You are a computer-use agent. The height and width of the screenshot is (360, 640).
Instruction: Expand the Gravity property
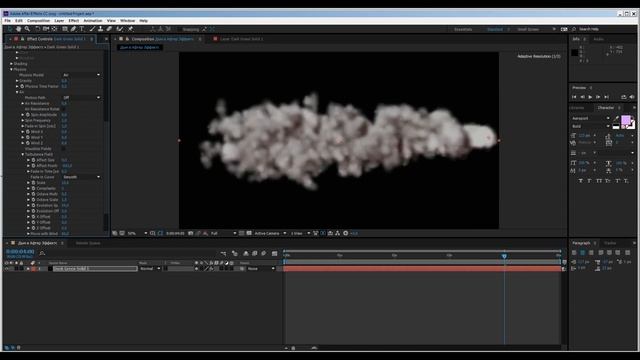click(17, 81)
